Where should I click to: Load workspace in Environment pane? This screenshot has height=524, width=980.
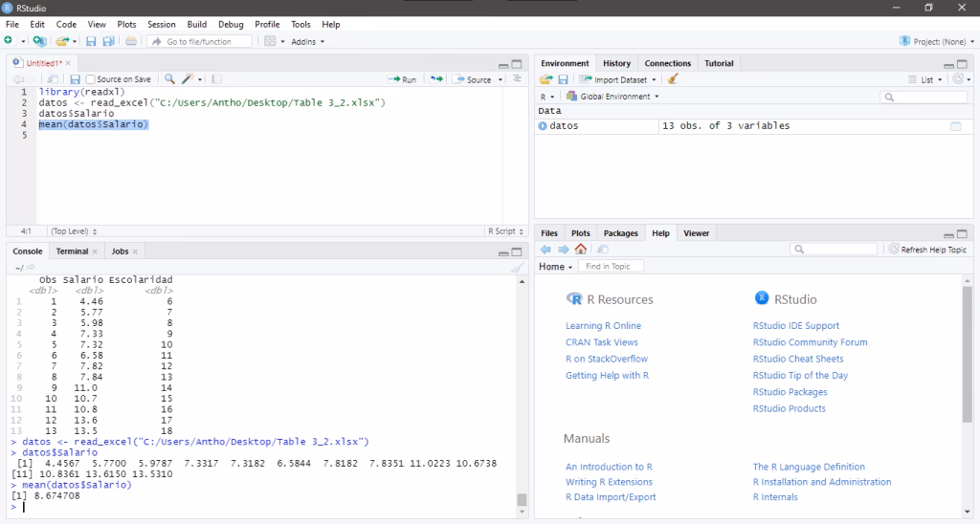pyautogui.click(x=546, y=79)
